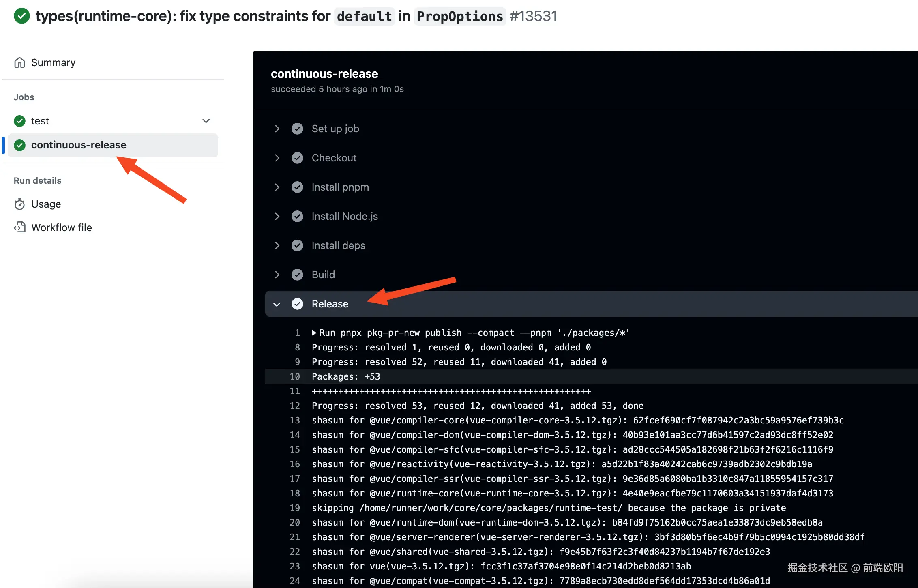Viewport: 918px width, 588px height.
Task: Open the Usage details link
Action: [46, 204]
